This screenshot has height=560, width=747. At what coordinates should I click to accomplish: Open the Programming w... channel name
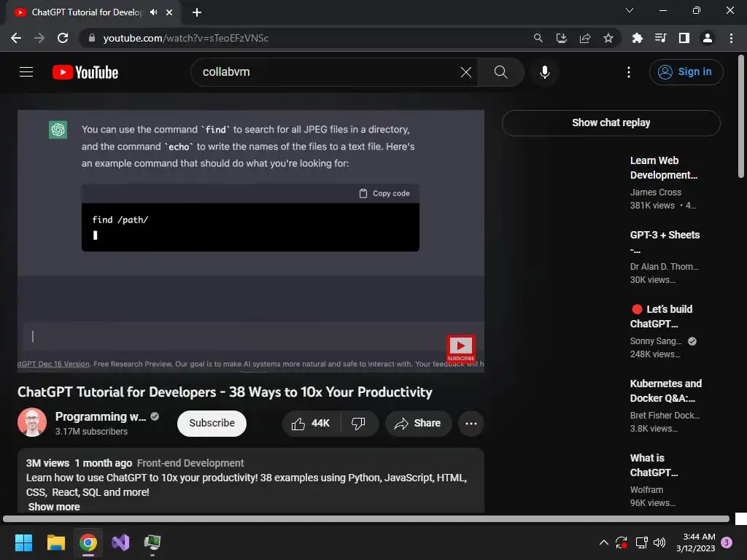coord(100,416)
